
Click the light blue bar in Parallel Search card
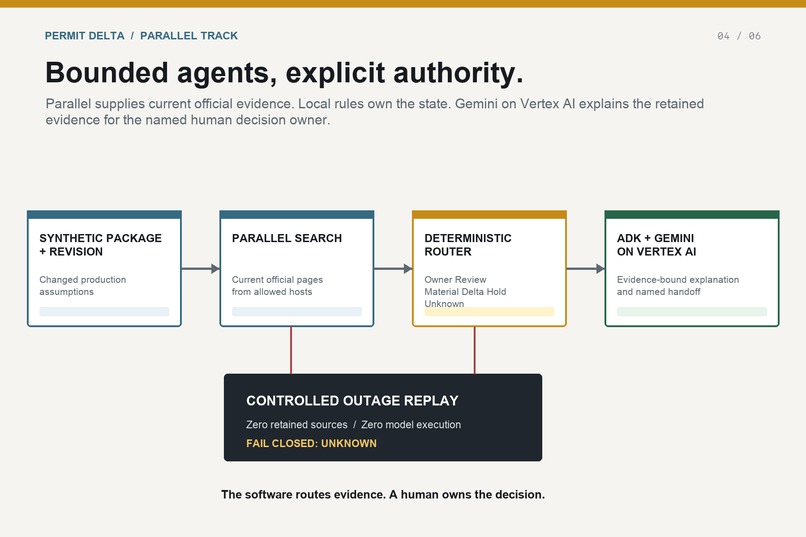[x=297, y=311]
